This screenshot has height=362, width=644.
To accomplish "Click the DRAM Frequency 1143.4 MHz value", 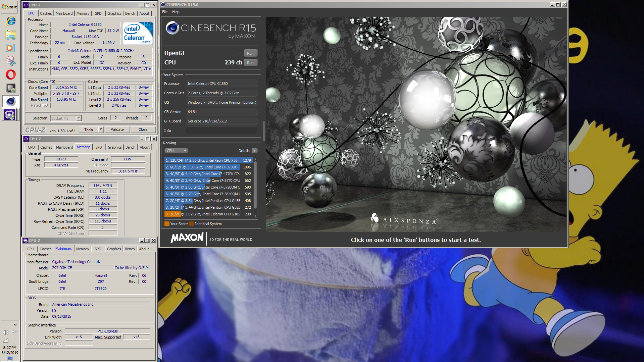I will [x=103, y=186].
